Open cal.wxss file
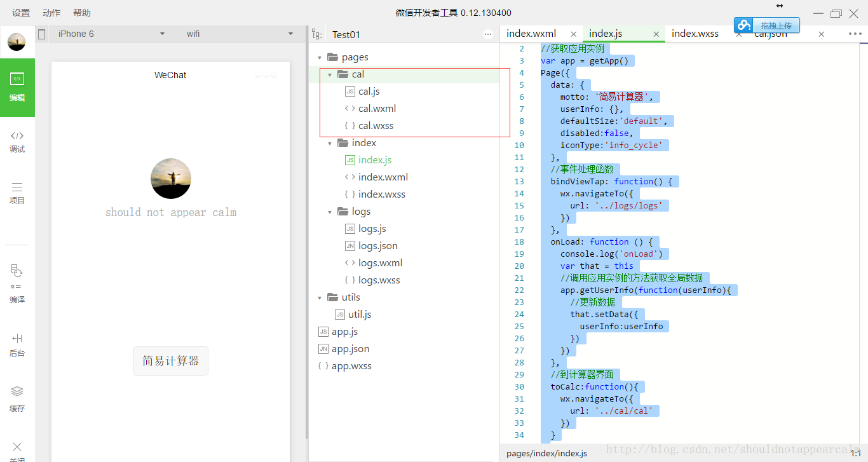 (376, 126)
